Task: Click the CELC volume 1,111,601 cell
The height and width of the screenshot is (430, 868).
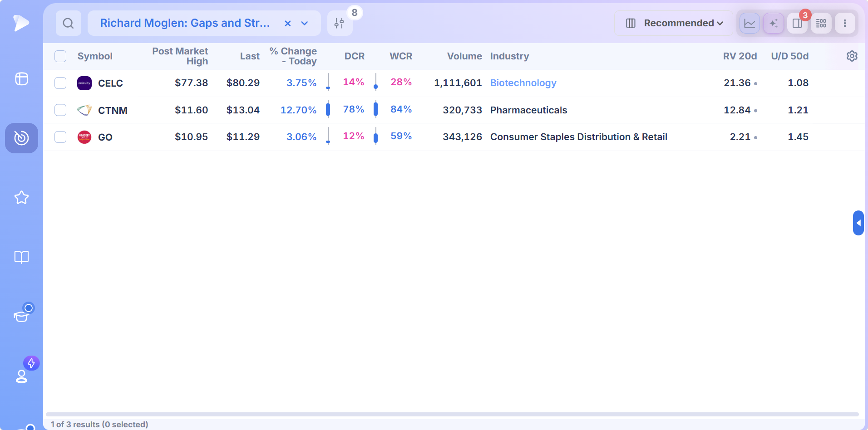Action: (x=458, y=83)
